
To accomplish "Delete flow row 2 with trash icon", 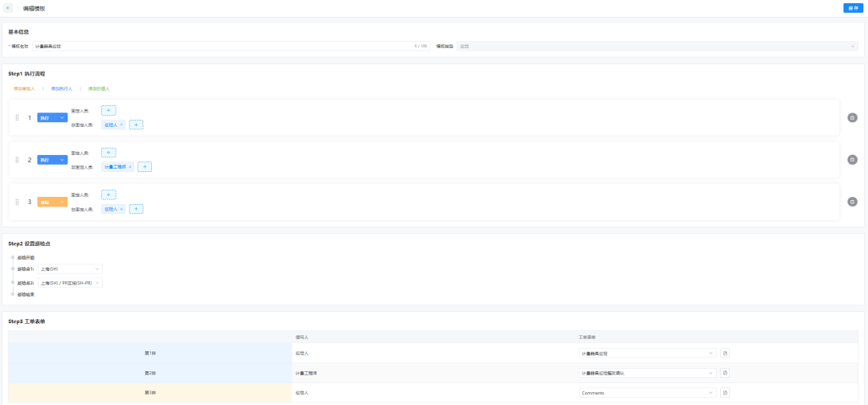I will 853,159.
